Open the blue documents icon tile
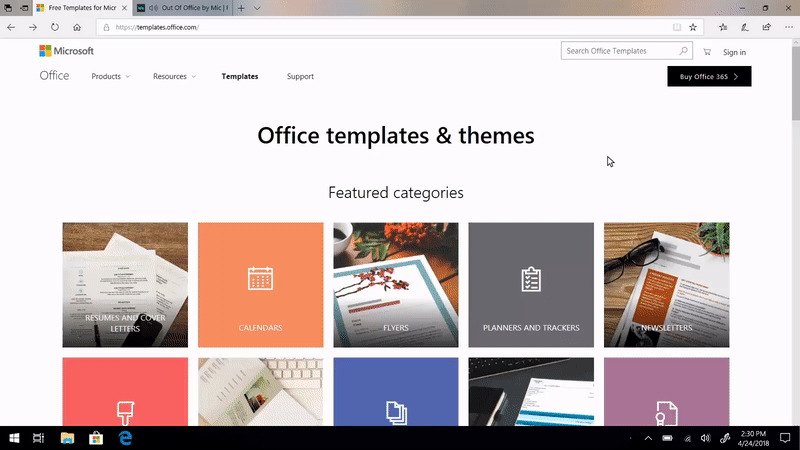 [x=396, y=392]
